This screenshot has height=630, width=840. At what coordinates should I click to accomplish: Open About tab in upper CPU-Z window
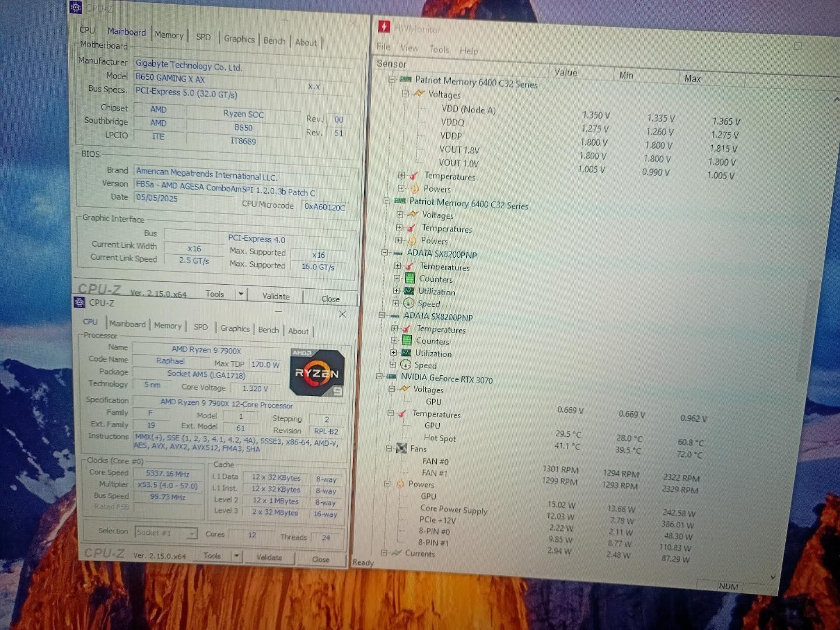point(306,43)
